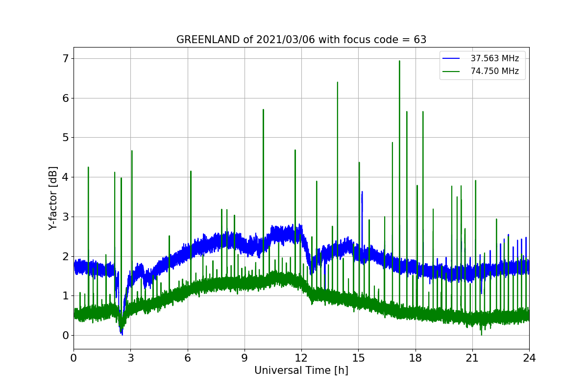
Task: Click the green spike peak at 10 h
Action: (263, 110)
